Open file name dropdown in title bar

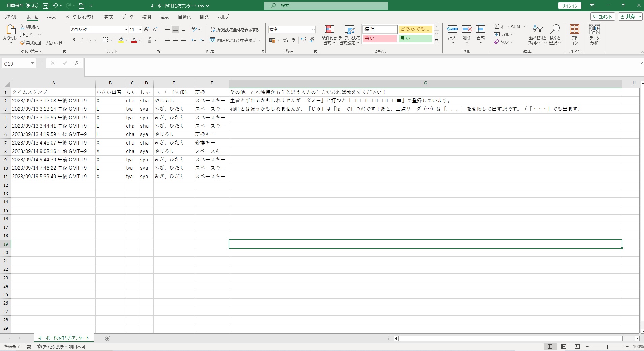click(207, 6)
